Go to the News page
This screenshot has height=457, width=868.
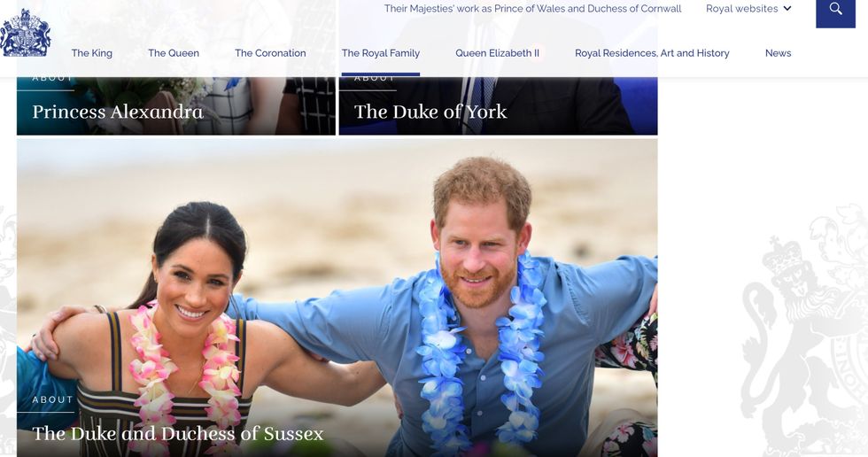tap(778, 53)
